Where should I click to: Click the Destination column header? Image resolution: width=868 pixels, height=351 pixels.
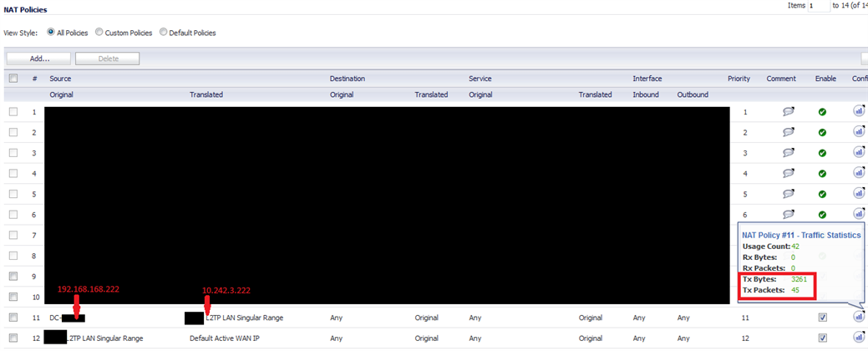(347, 79)
